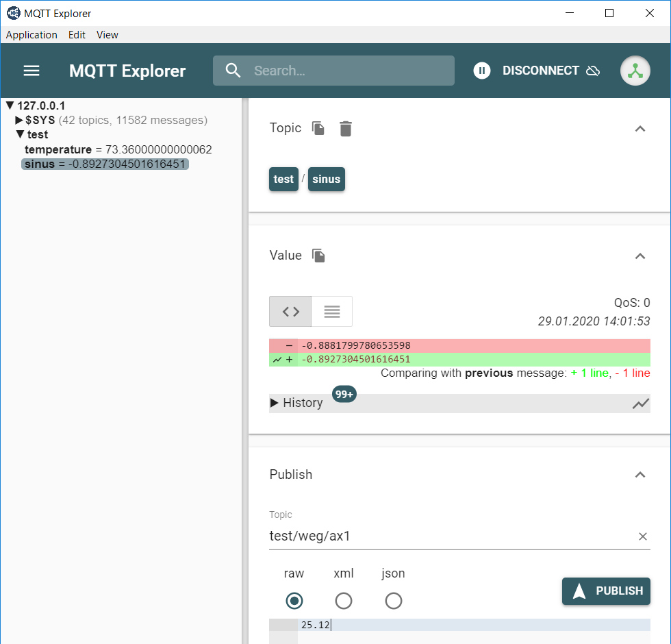The image size is (671, 644).
Task: Click the MQTT Explorer title bar app icon
Action: pyautogui.click(x=13, y=13)
